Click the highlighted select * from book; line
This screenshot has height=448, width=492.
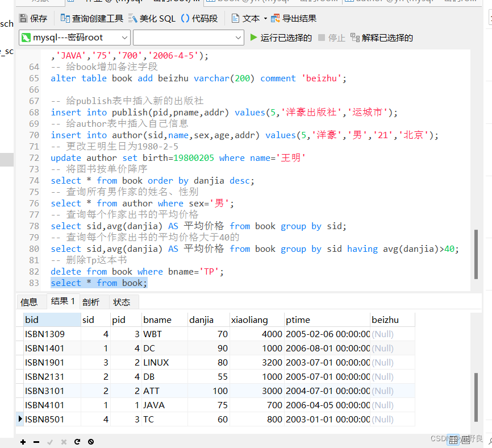tap(99, 283)
